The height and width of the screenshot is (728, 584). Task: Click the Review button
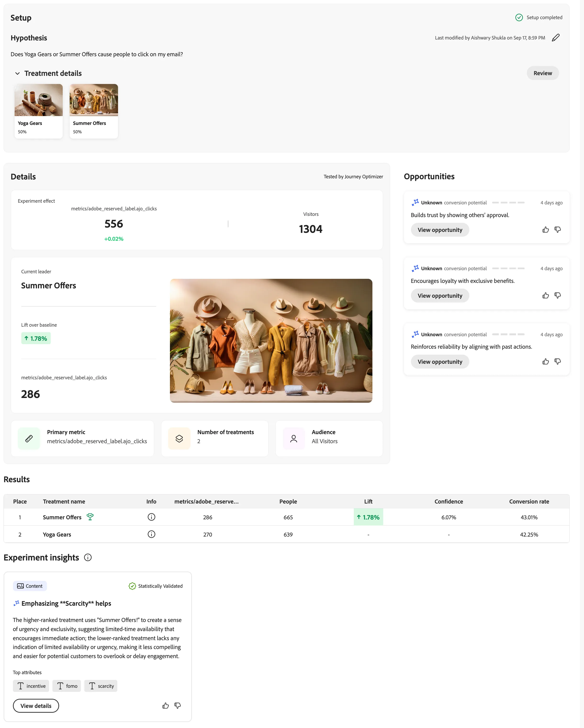(542, 73)
